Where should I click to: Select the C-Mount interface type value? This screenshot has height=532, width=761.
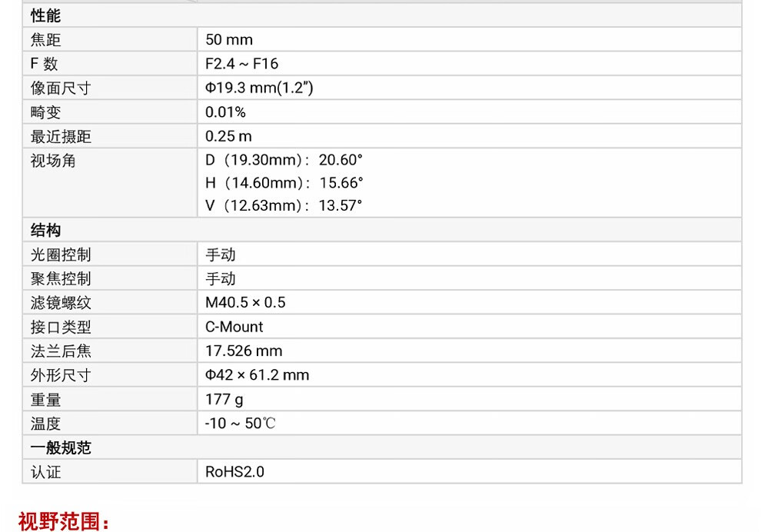coord(234,327)
